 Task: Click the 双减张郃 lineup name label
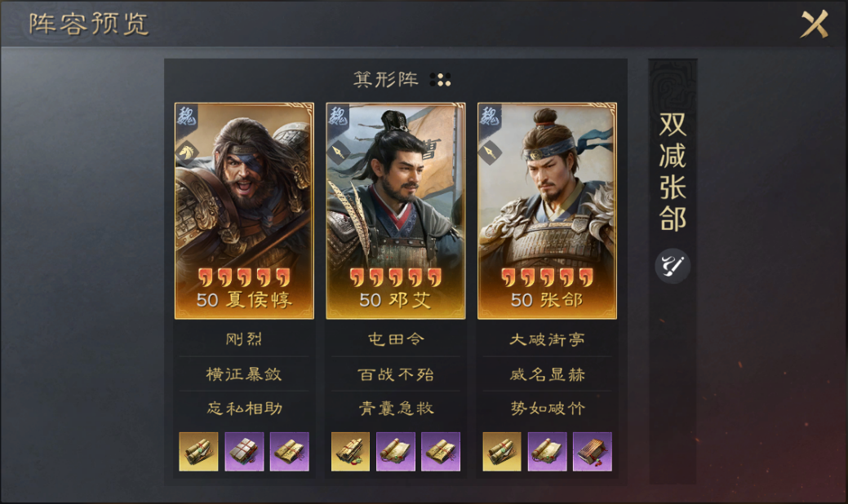[x=673, y=172]
